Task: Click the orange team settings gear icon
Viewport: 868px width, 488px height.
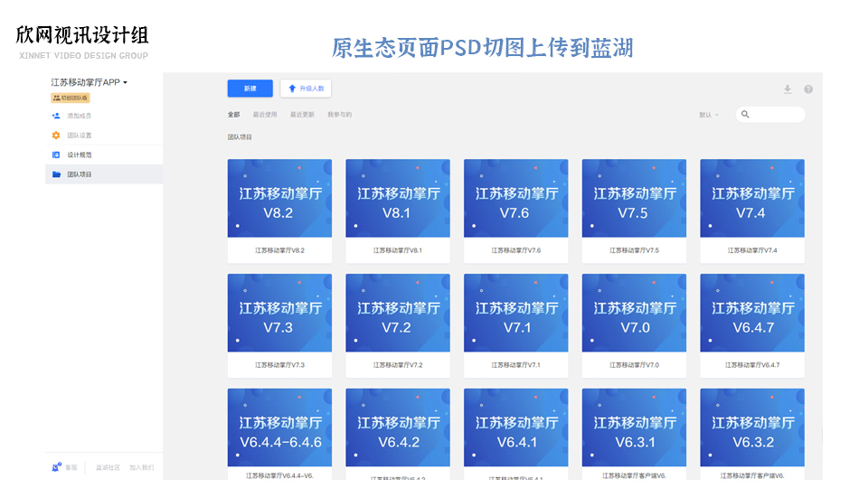Action: pyautogui.click(x=56, y=135)
